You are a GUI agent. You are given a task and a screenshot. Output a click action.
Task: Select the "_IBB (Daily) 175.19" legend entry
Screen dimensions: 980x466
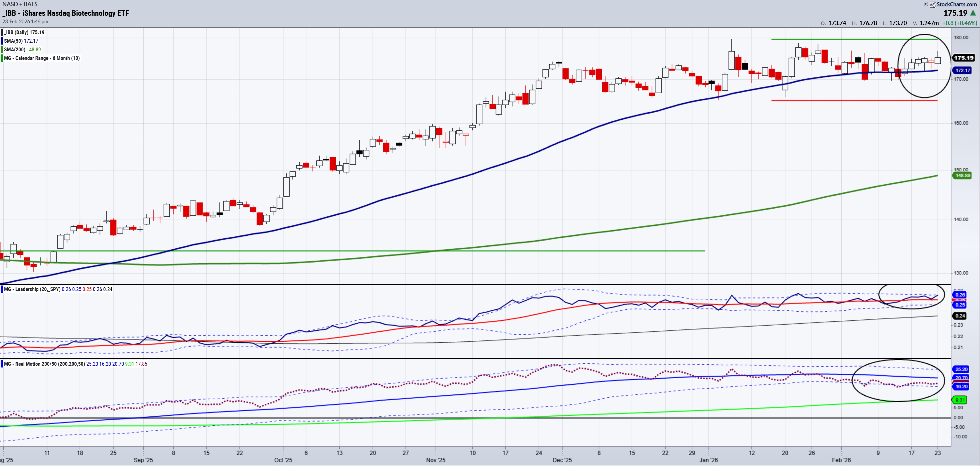(x=24, y=32)
